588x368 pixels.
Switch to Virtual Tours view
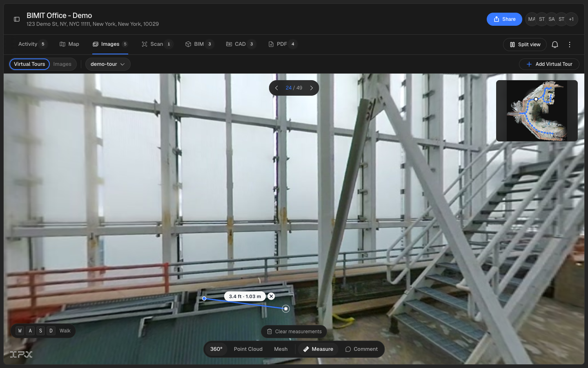[29, 64]
